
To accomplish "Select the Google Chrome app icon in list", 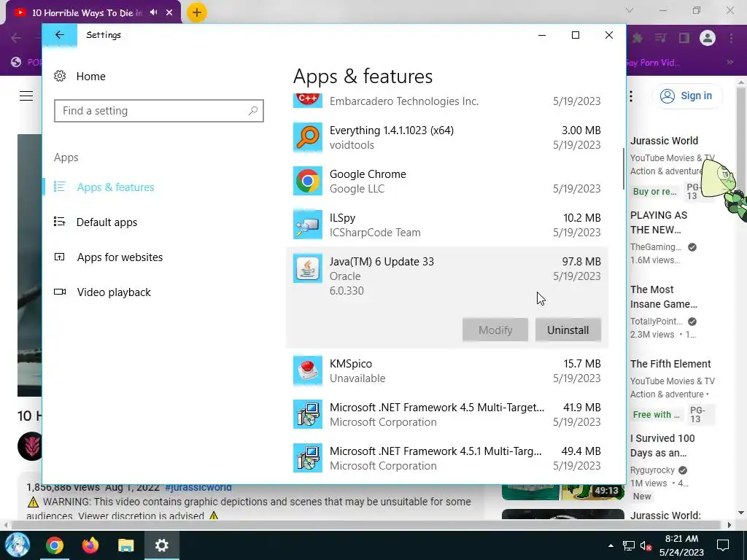I will point(308,181).
